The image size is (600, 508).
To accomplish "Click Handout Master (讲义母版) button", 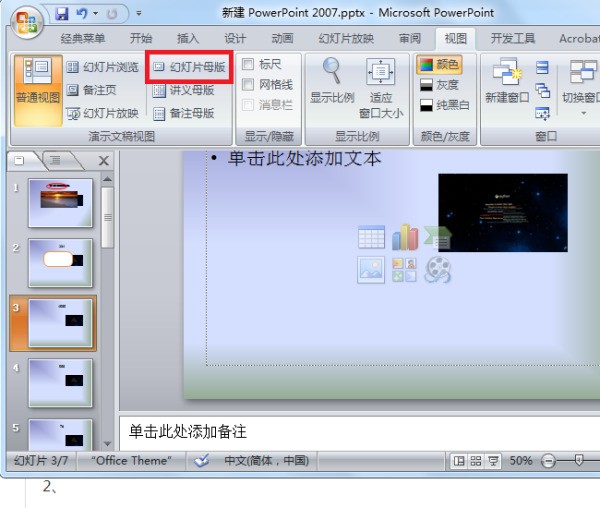I will (188, 90).
